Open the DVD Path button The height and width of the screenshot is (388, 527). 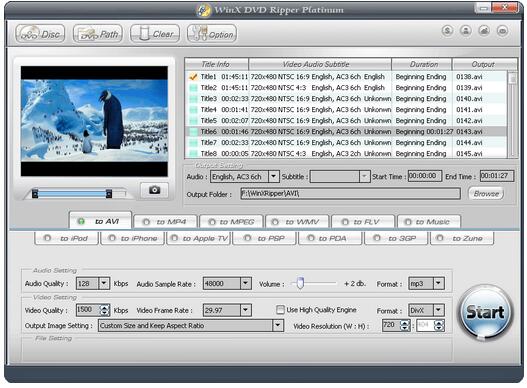(98, 34)
